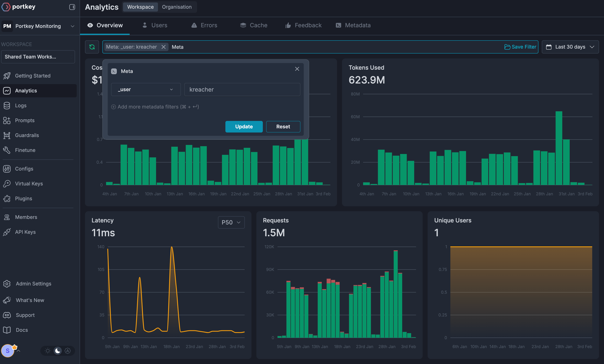Open Virtual Keys in sidebar

click(29, 184)
